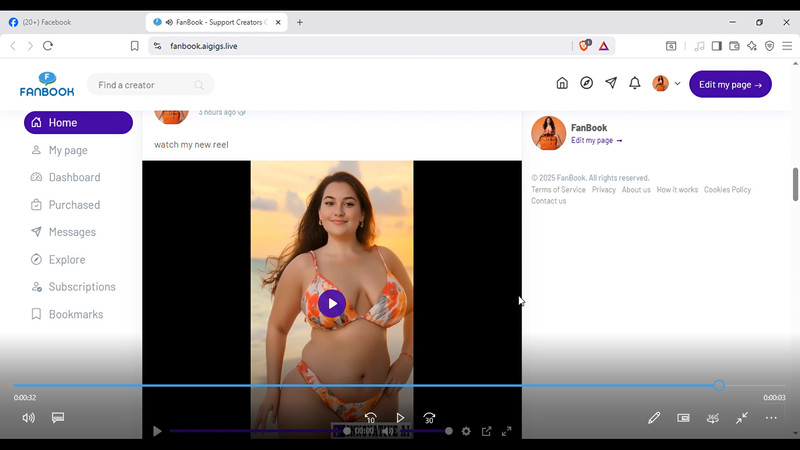Bookmark this page using address bar icon
This screenshot has height=450, width=800.
(x=134, y=46)
